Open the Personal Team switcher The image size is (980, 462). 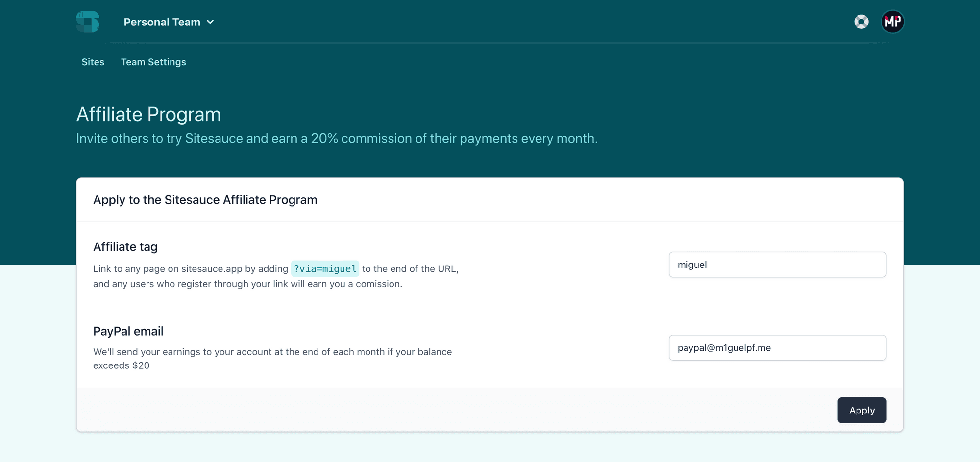click(169, 22)
